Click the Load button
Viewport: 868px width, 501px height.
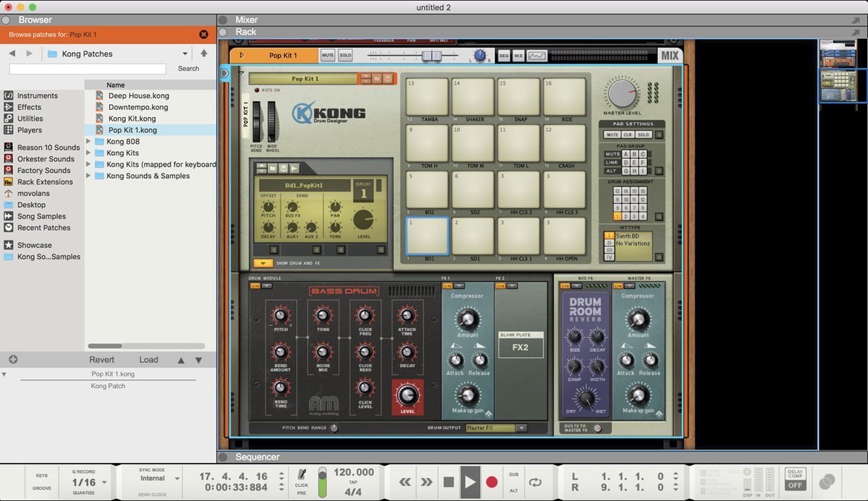coord(148,360)
